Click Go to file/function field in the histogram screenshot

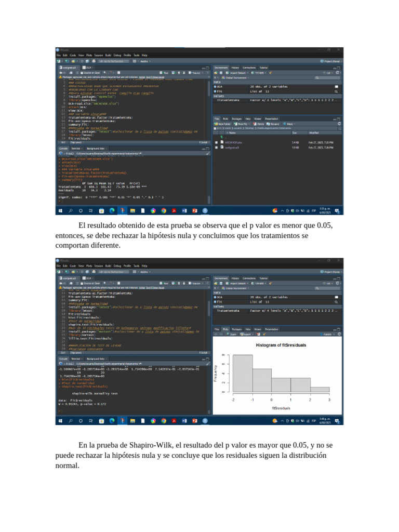(x=114, y=272)
